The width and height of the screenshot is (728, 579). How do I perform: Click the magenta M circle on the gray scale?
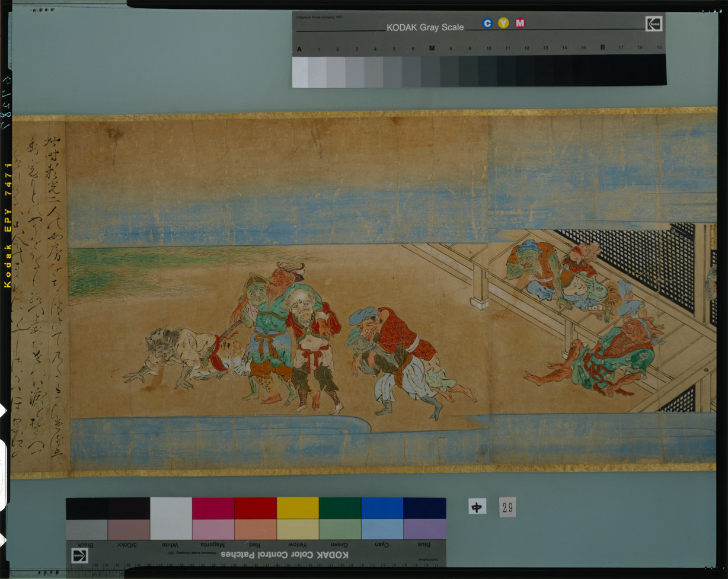(520, 23)
